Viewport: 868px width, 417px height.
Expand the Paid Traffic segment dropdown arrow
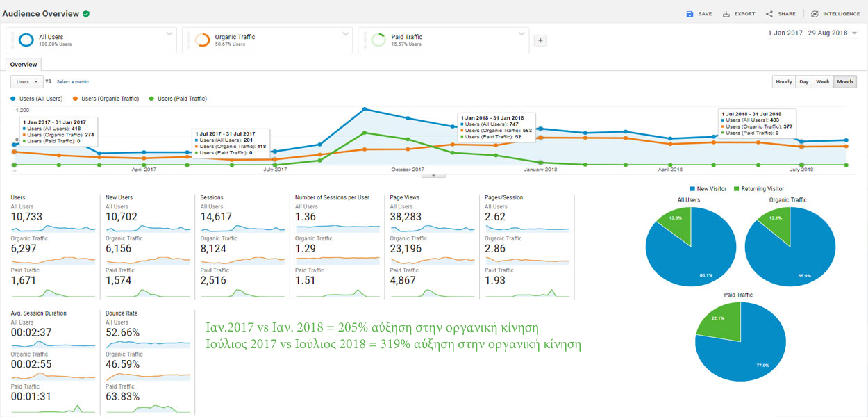[521, 33]
